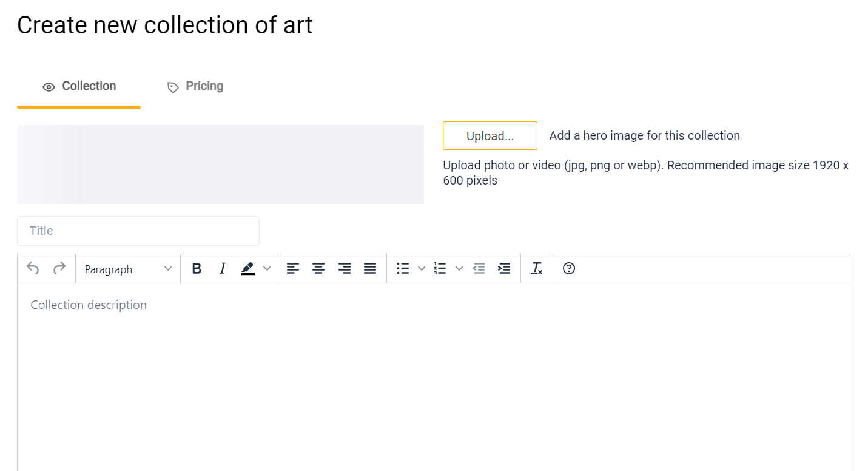868x471 pixels.
Task: Toggle bold formatting
Action: tap(197, 268)
